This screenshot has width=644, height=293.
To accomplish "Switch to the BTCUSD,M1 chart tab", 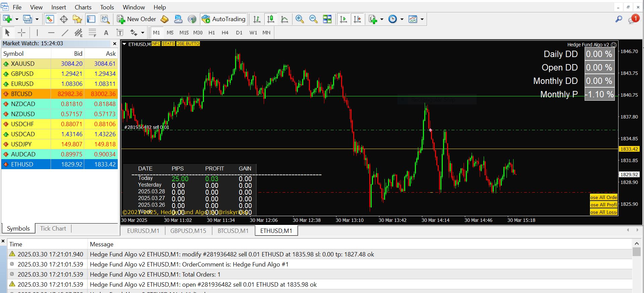I will point(233,231).
